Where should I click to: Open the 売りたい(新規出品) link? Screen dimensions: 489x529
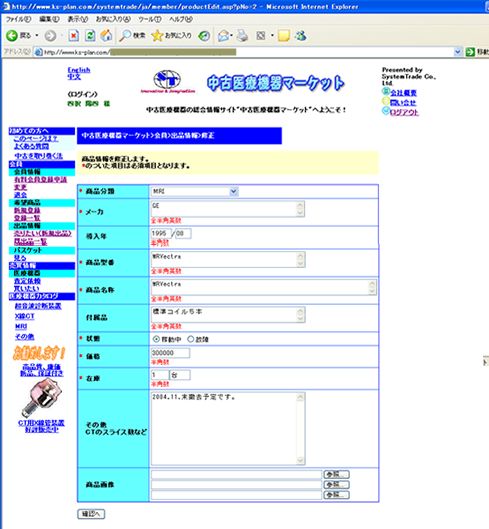coord(43,234)
